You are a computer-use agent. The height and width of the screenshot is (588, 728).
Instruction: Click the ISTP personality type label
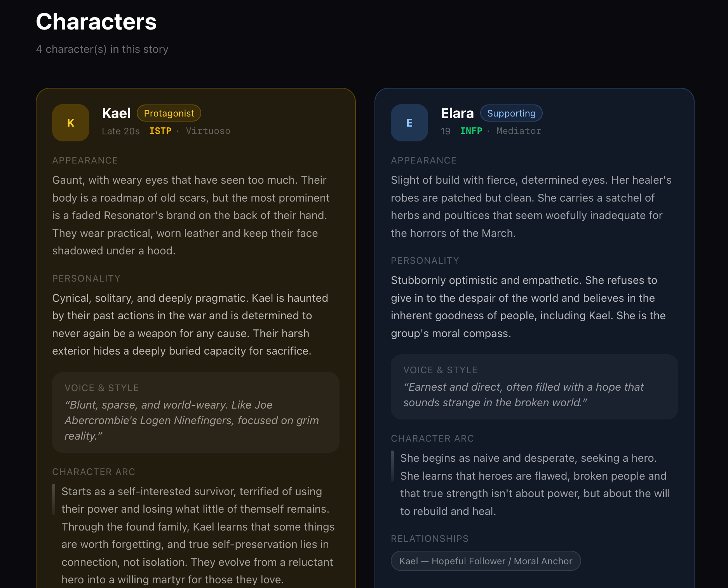click(160, 131)
